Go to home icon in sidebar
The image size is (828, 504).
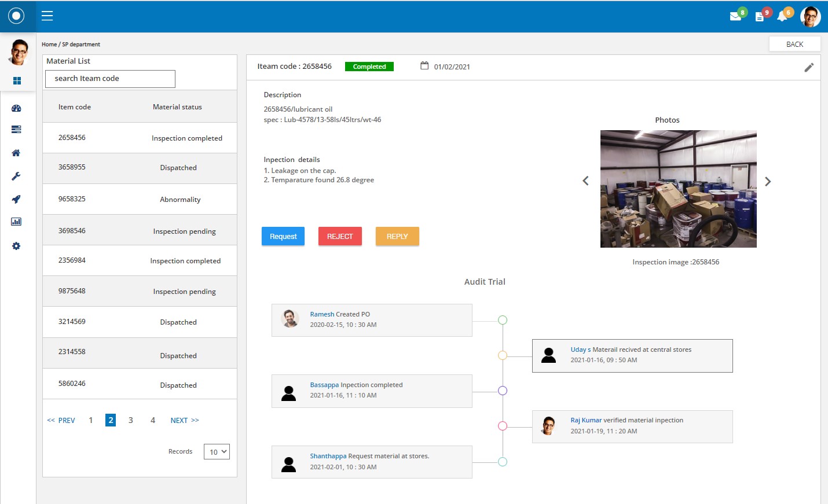coord(16,153)
